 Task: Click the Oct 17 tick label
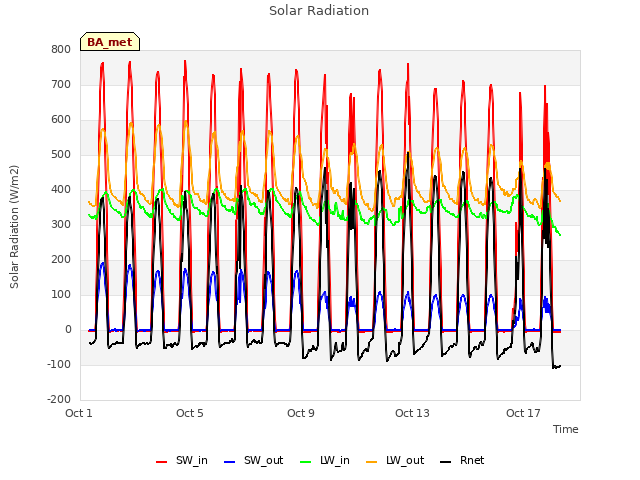pos(523,413)
